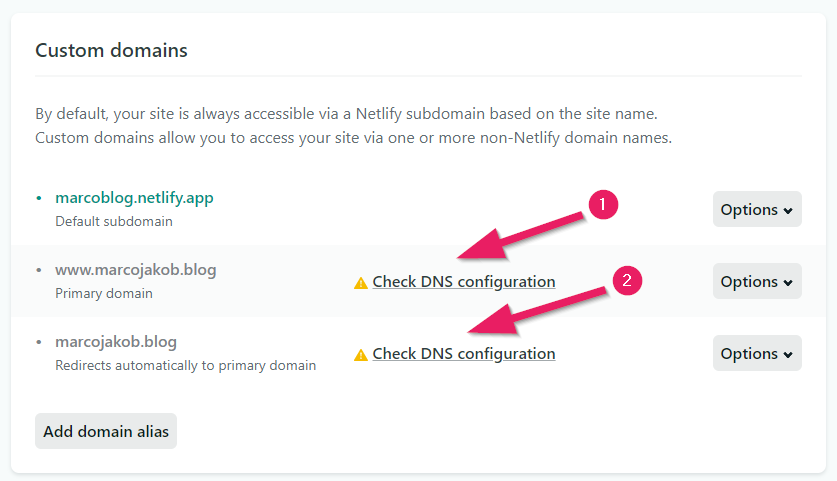Click the Primary domain label
This screenshot has height=481, width=837.
pos(104,294)
